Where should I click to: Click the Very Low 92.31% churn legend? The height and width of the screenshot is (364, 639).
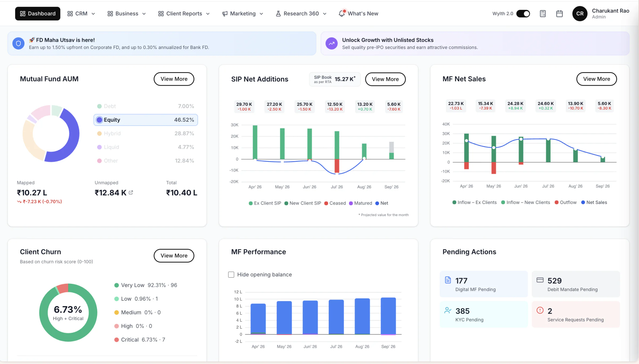tap(145, 285)
